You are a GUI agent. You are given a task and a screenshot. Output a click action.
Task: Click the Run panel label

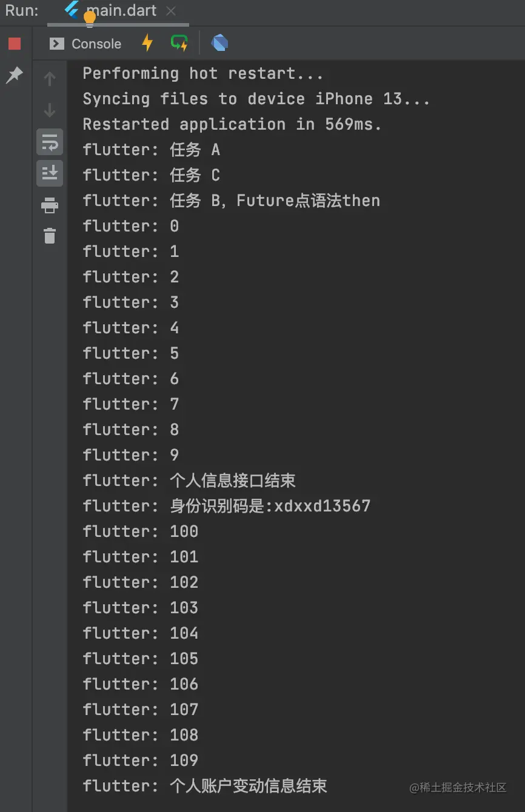point(22,11)
